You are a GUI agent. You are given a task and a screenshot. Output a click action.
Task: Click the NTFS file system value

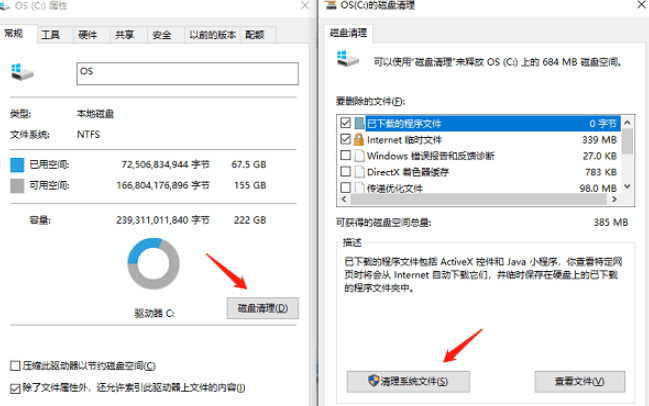coord(88,135)
